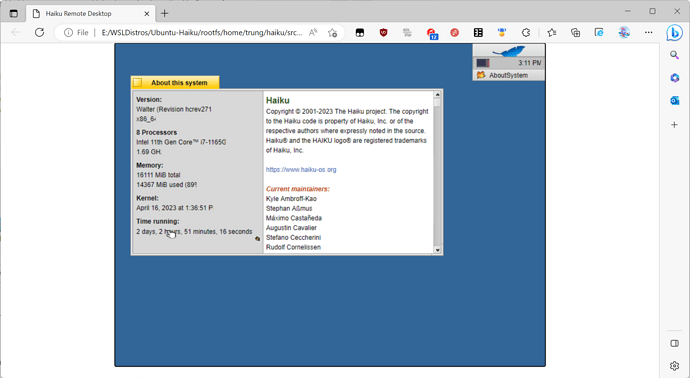Refresh the browser page

point(40,32)
